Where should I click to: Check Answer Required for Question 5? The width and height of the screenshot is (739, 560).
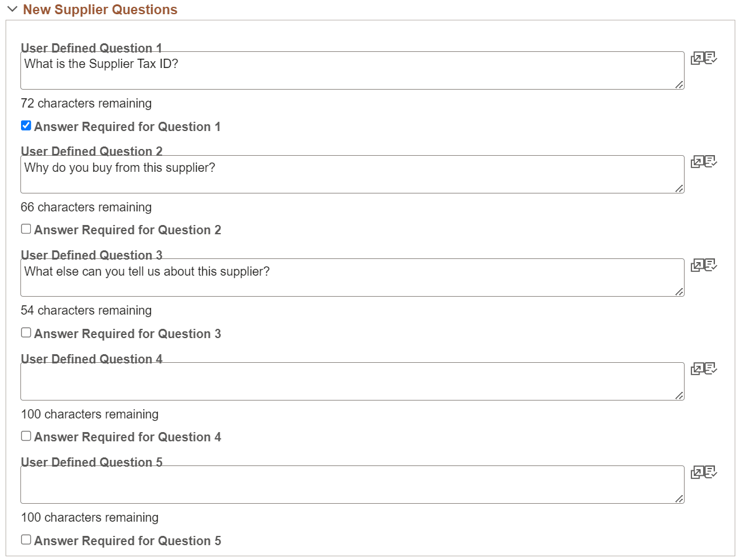point(25,538)
